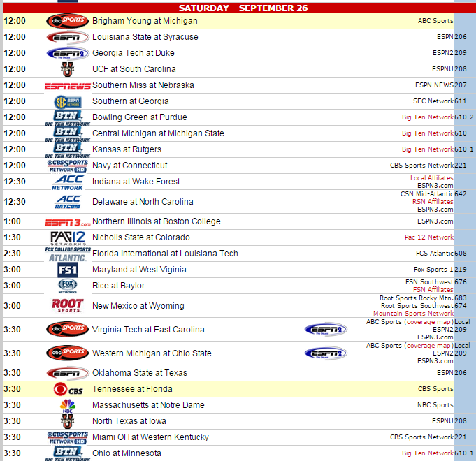Click the Pac-12 Networks logo for Nicholls State at Colorado
Image resolution: width=476 pixels, height=461 pixels.
67,237
